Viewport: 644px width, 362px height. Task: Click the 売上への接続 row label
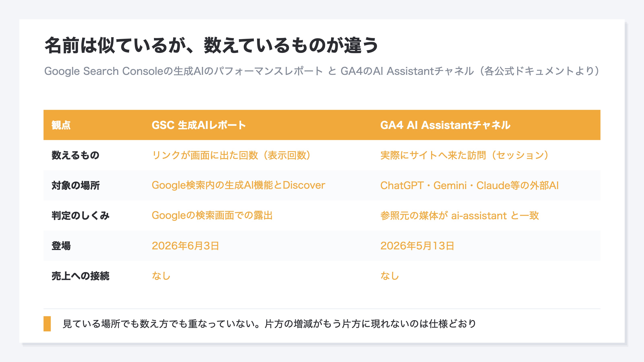click(x=80, y=276)
